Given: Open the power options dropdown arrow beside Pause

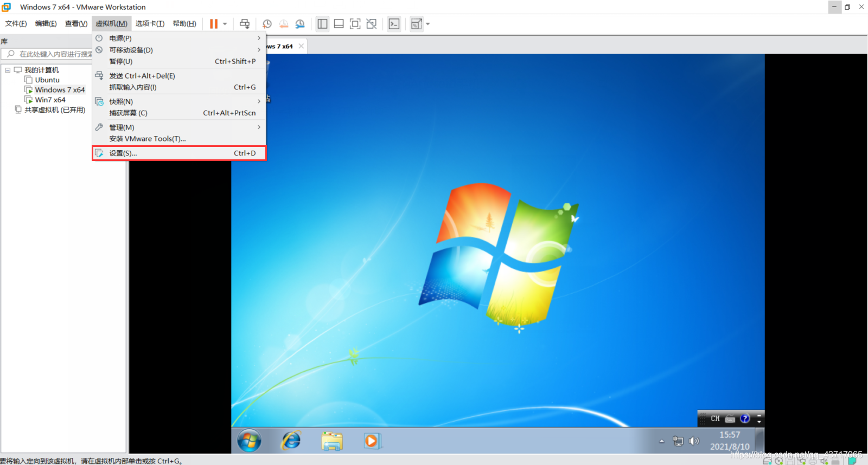Looking at the screenshot, I should [x=225, y=24].
